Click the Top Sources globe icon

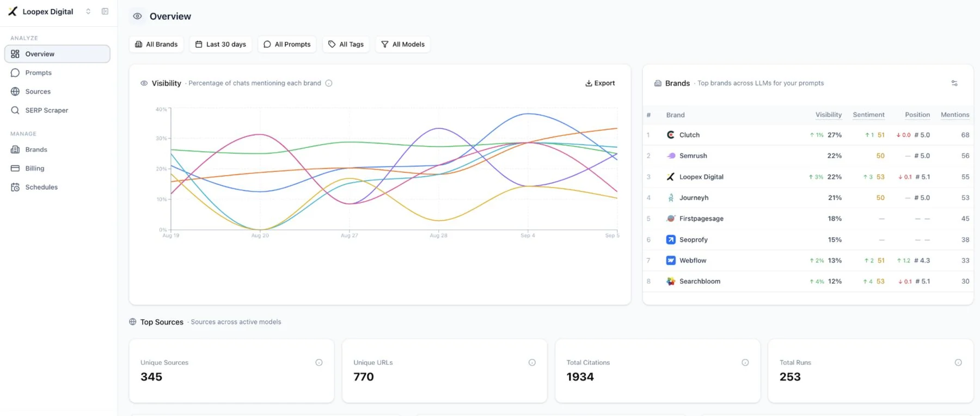[133, 322]
